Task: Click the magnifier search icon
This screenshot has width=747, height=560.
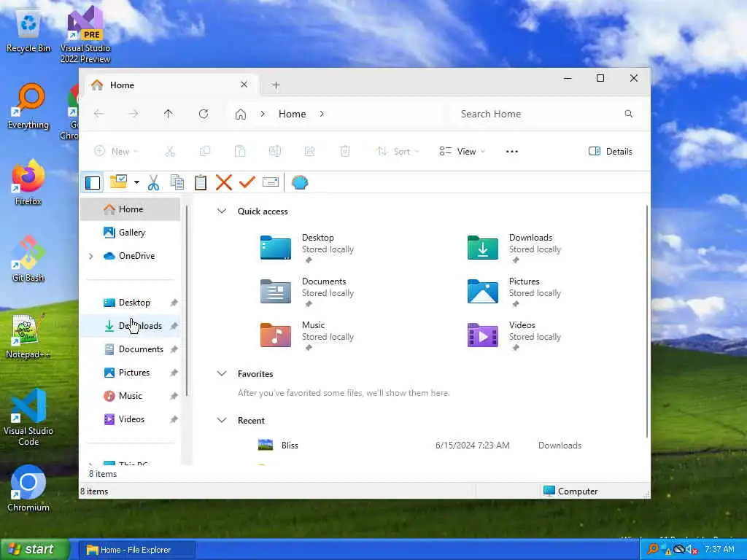Action: pyautogui.click(x=629, y=114)
